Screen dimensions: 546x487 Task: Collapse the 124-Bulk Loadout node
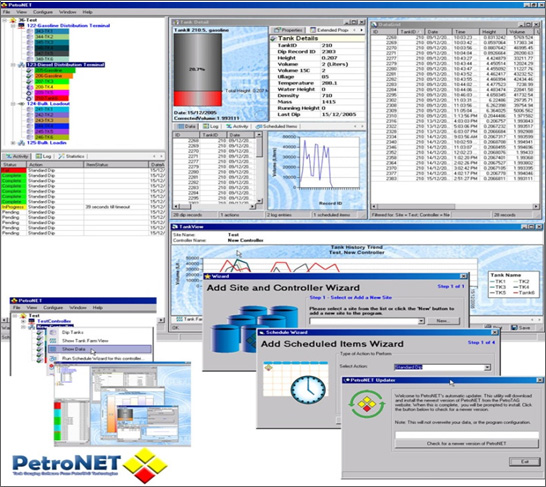13,104
